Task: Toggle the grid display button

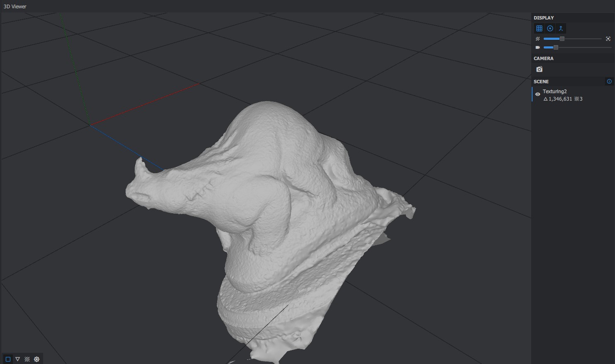Action: coord(539,29)
